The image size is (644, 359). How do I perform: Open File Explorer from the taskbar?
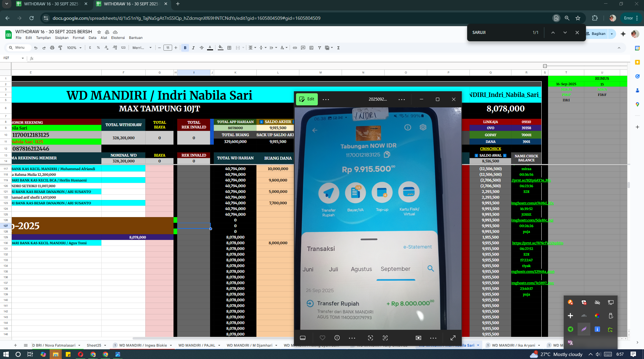pyautogui.click(x=55, y=354)
